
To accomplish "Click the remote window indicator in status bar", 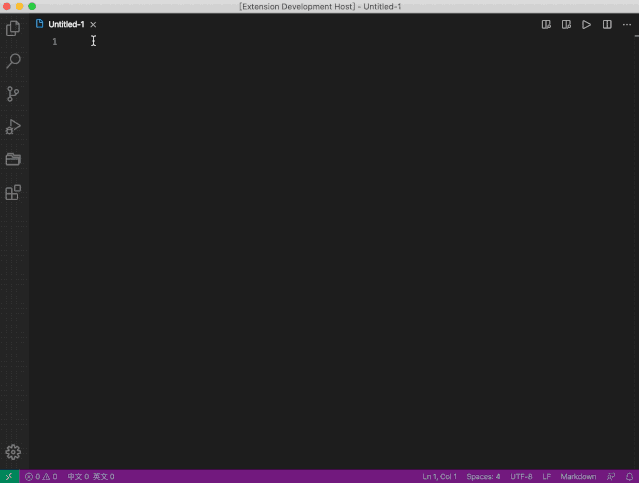I will click(9, 476).
